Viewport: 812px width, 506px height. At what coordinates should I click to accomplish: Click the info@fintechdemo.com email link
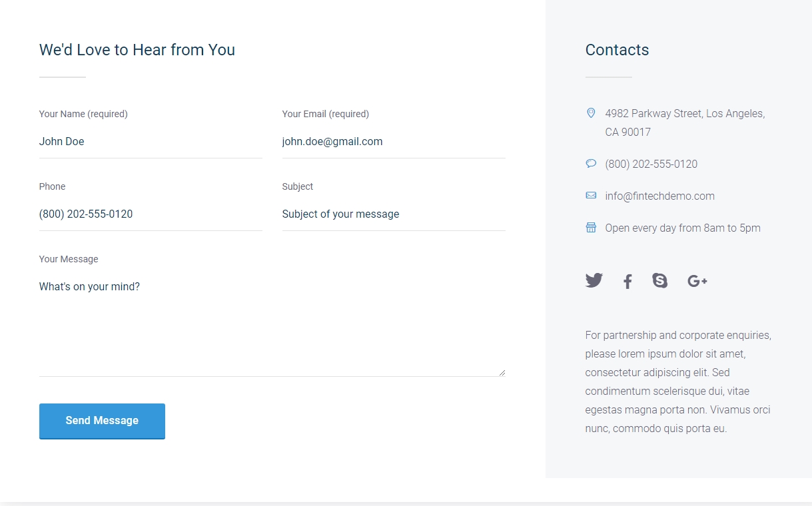coord(659,196)
